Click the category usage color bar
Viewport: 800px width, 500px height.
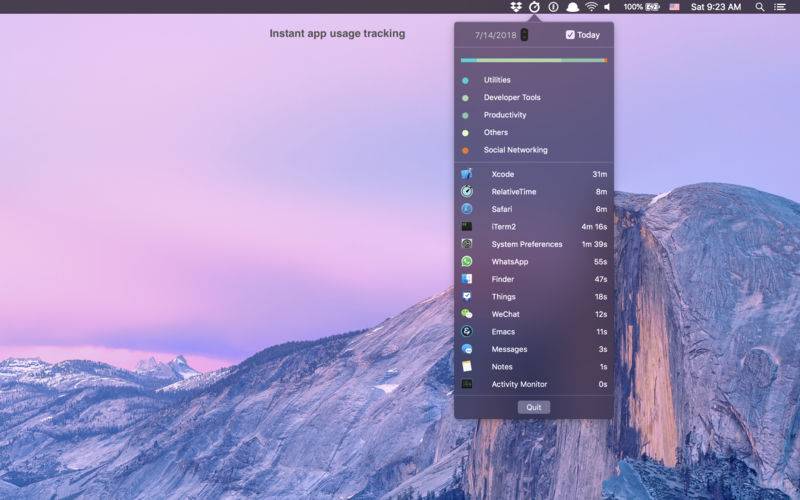[534, 60]
